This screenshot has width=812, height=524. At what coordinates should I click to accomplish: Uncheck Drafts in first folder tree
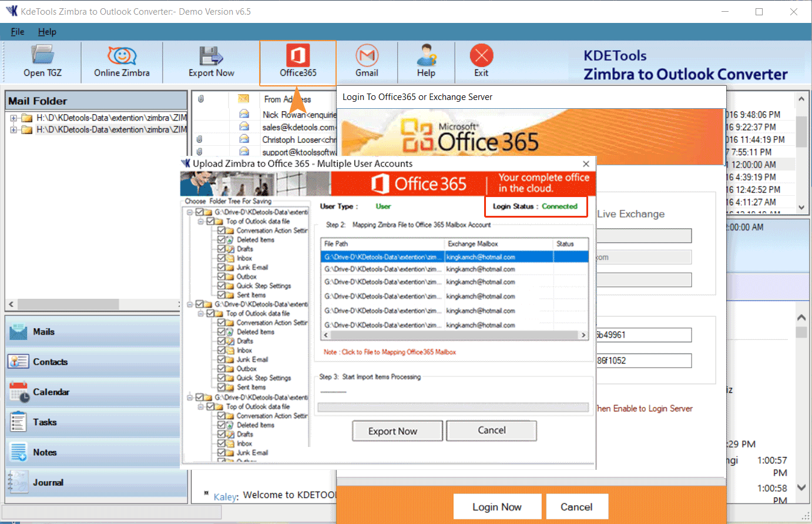[x=222, y=249]
